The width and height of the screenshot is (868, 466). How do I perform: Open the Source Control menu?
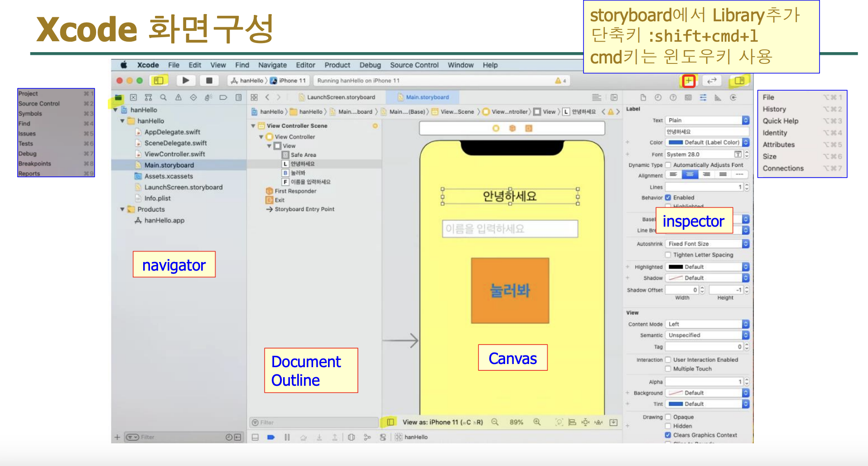click(x=414, y=65)
